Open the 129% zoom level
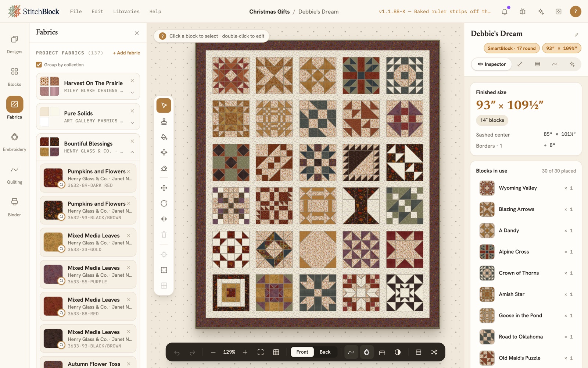This screenshot has width=588, height=368. (229, 352)
